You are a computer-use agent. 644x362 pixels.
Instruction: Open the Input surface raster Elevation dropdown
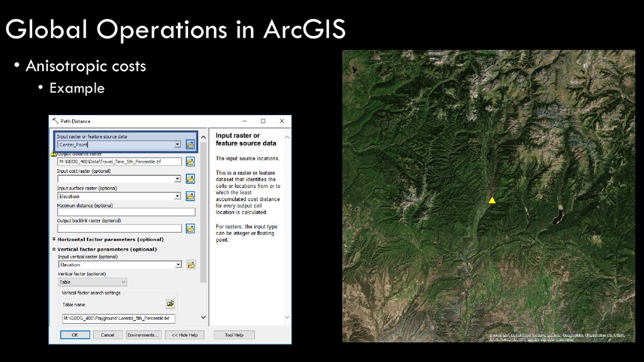click(x=177, y=196)
